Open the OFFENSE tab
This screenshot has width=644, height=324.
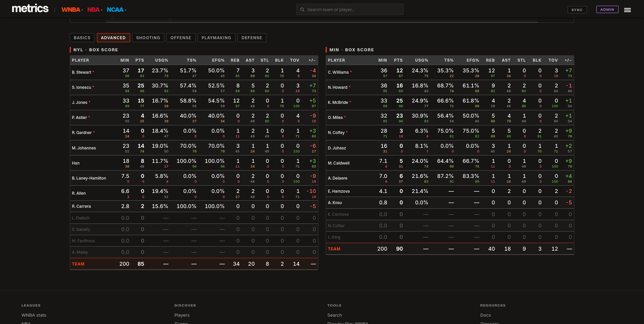coord(181,38)
